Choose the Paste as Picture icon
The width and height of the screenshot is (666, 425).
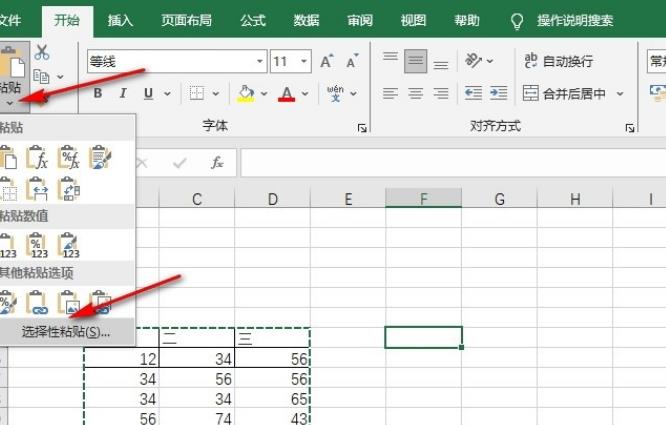click(69, 302)
